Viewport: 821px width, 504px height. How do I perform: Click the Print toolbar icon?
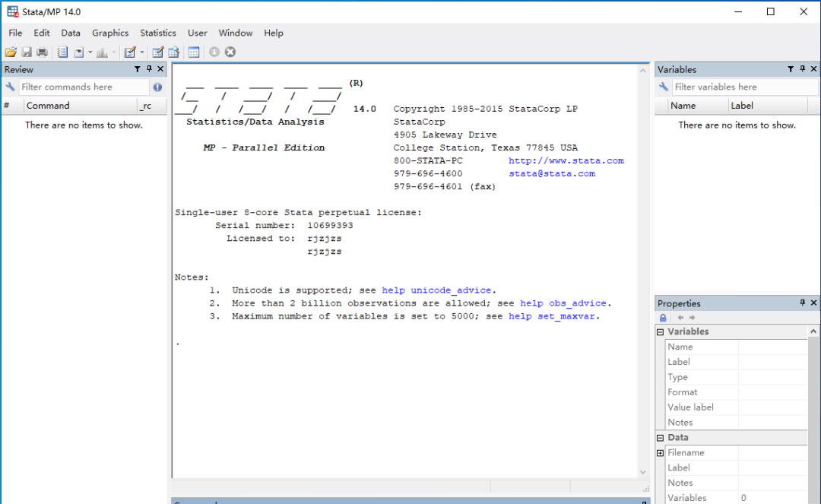click(x=43, y=52)
